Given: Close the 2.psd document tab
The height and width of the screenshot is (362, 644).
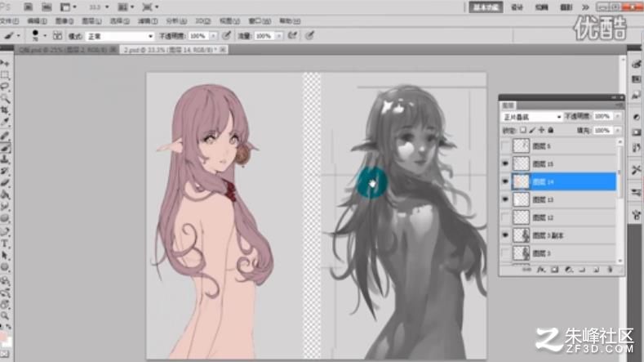Looking at the screenshot, I should tap(222, 50).
